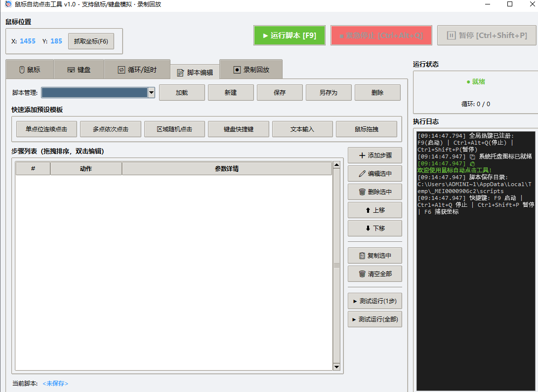
Task: Add the 多点依次点击 template
Action: (111, 129)
